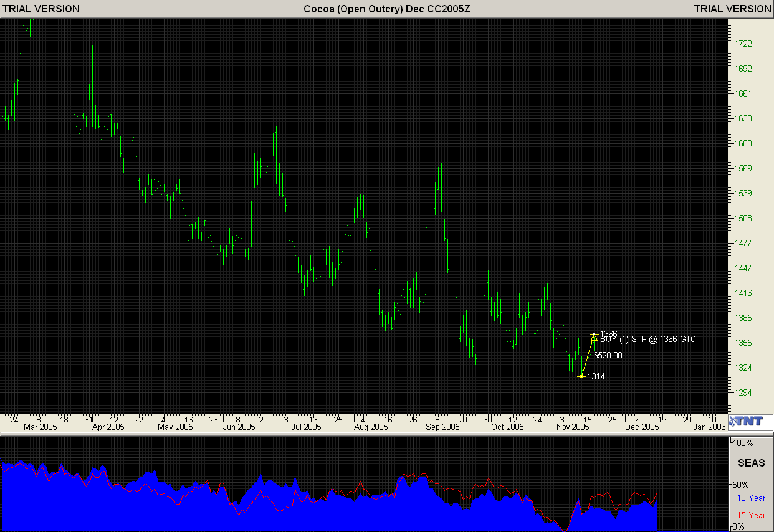Click the 1294 price axis label
This screenshot has width=774, height=532.
click(x=743, y=392)
